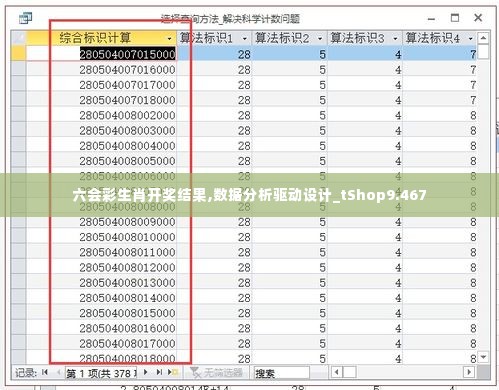
Task: Click the no-filter funnel icon
Action: click(195, 373)
